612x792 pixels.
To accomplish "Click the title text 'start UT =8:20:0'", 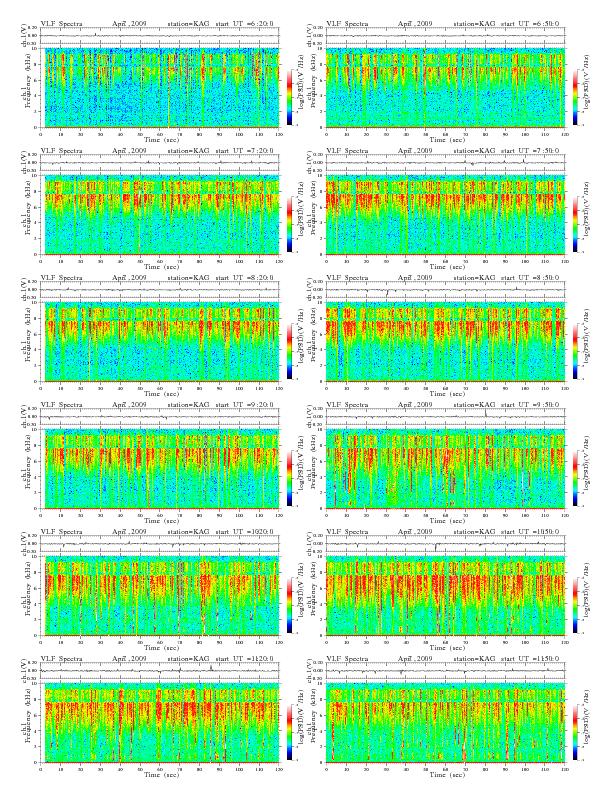I will 244,278.
